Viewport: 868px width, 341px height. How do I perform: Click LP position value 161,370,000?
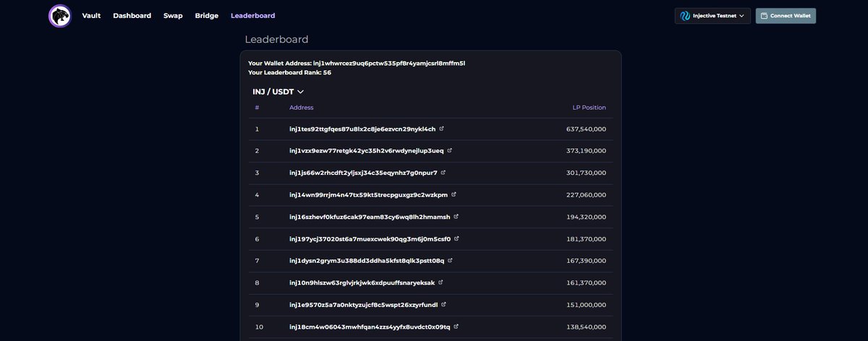click(586, 282)
